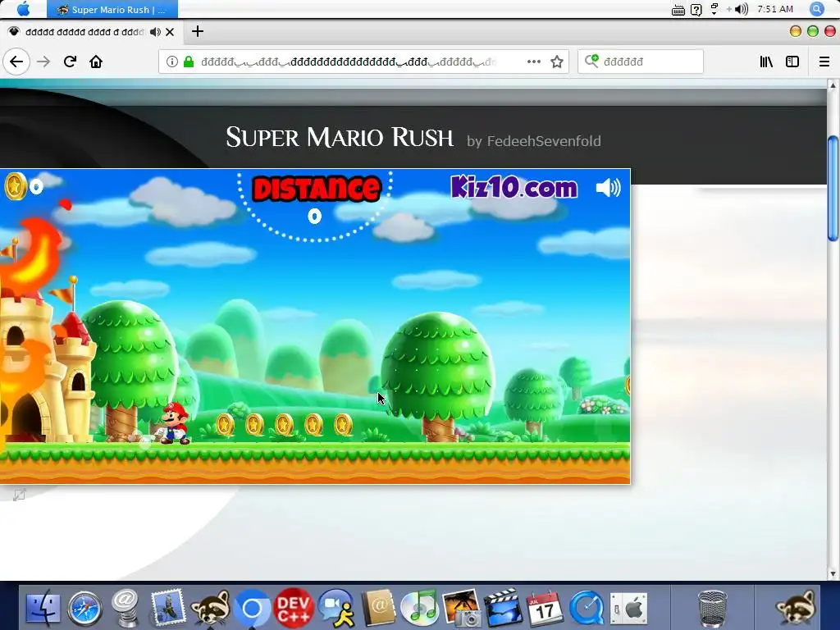Expand game with fullscreen icon below canvas
This screenshot has width=840, height=630.
coord(20,495)
